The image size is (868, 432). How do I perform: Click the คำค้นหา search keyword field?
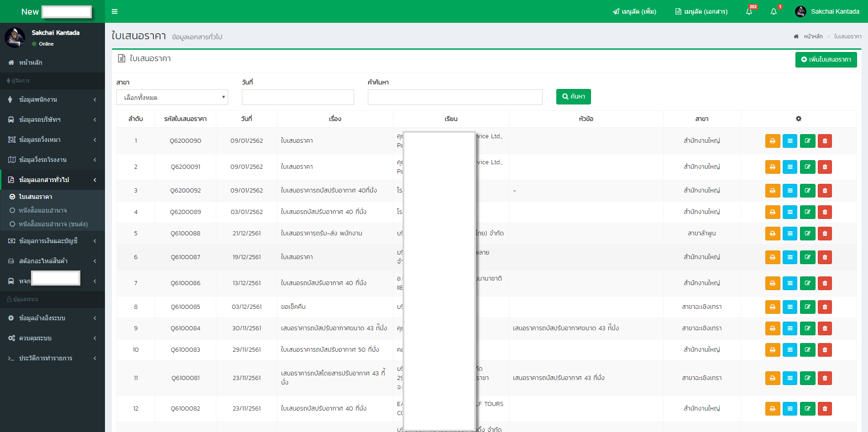[x=455, y=97]
